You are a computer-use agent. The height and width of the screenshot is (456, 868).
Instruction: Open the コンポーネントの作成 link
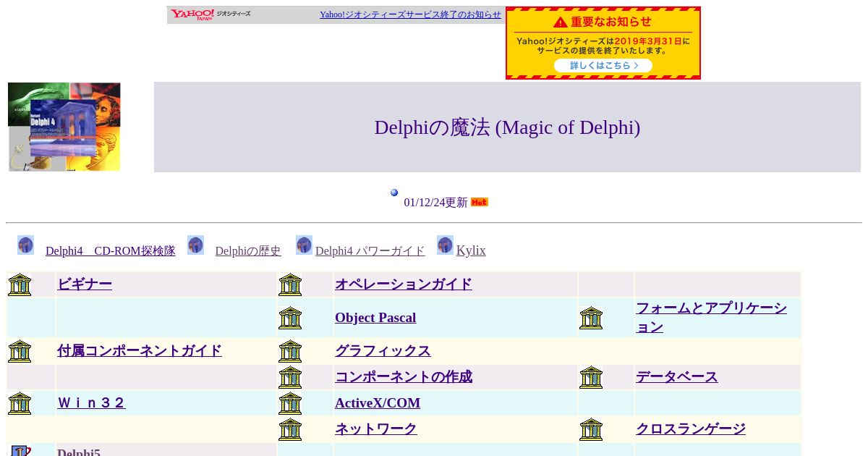(404, 377)
